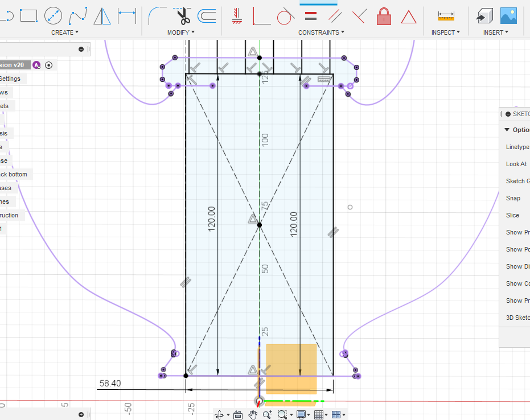Open the CONSTRAINTS dropdown menu
Viewport: 530px width, 420px height.
321,32
